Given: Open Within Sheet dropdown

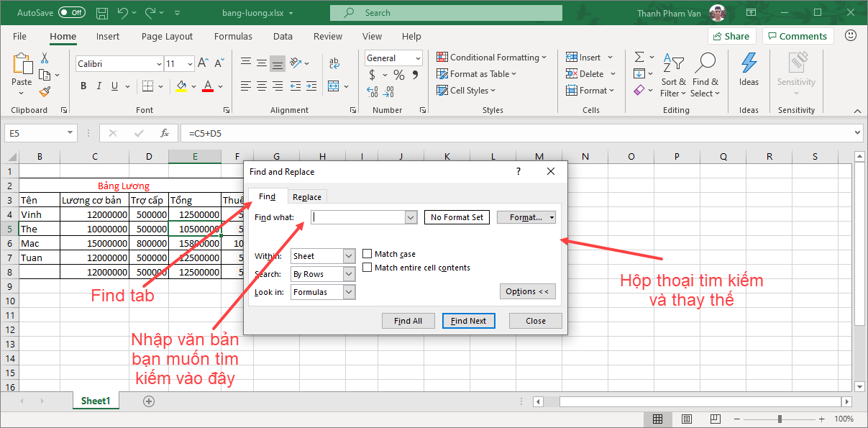Looking at the screenshot, I should point(349,256).
